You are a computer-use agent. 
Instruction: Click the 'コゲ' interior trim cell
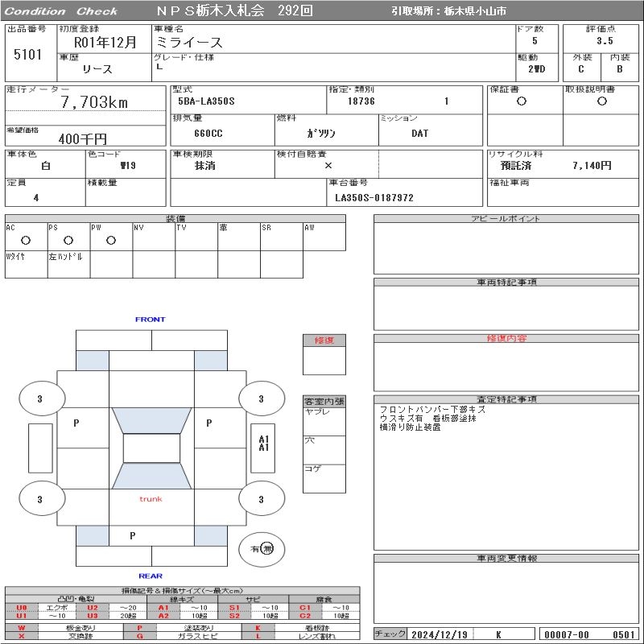324,478
